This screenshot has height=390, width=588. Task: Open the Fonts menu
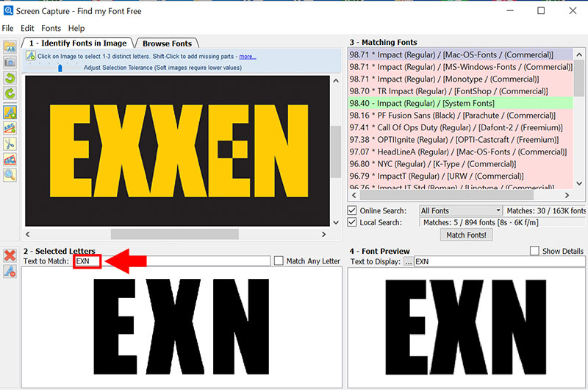click(51, 28)
